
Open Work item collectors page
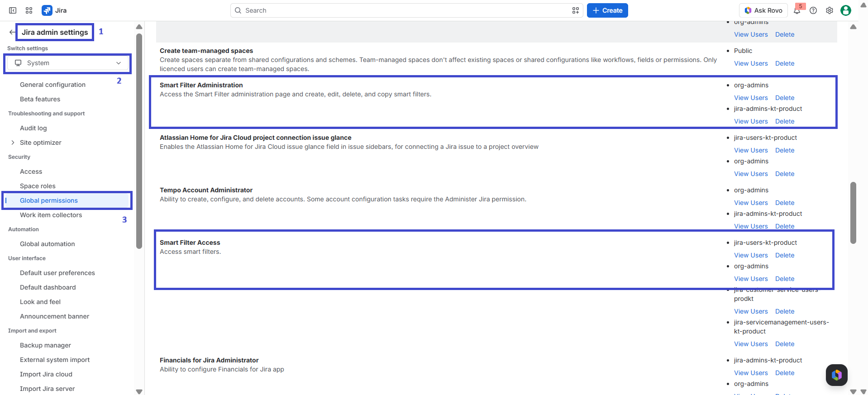(51, 215)
